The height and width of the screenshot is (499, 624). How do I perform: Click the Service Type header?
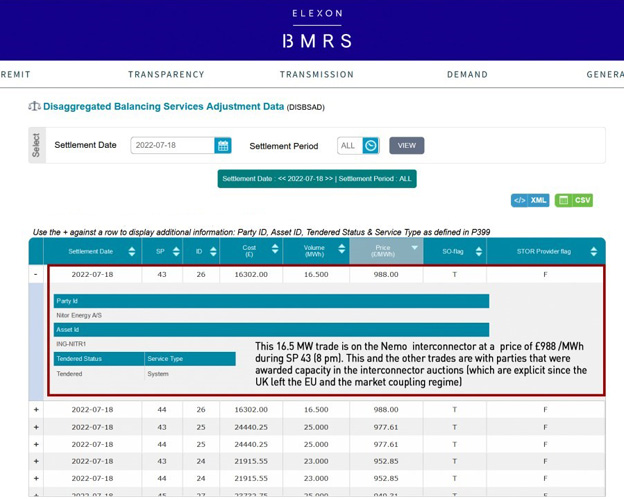[190, 359]
